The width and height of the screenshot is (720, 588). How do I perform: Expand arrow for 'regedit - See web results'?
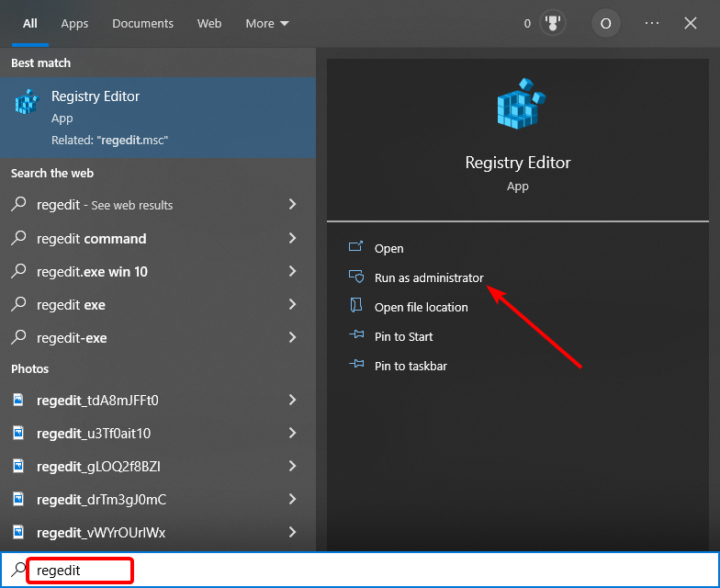pyautogui.click(x=292, y=204)
